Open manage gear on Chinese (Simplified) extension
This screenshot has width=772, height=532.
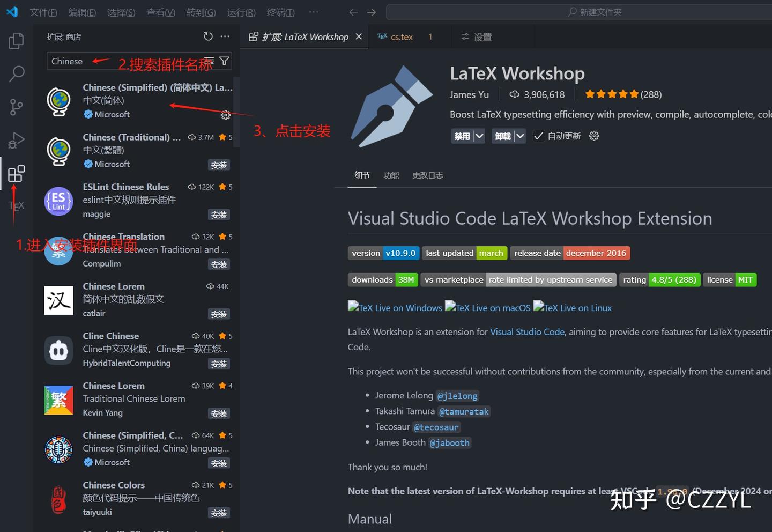click(x=225, y=115)
